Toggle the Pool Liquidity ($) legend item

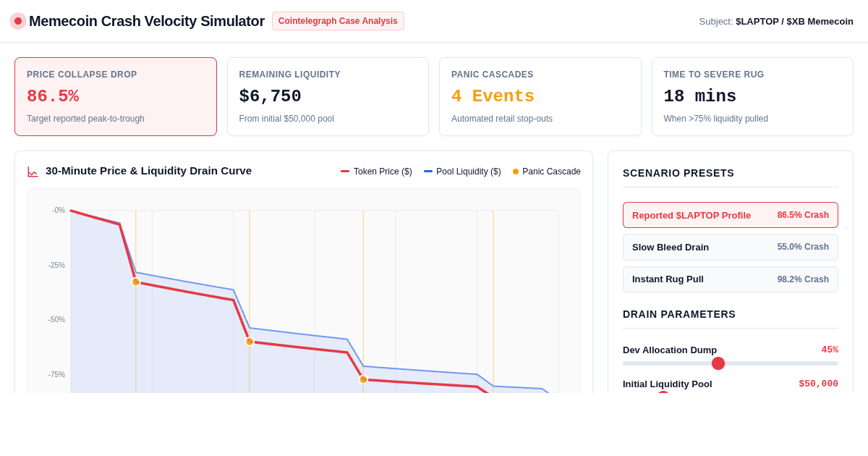(462, 172)
